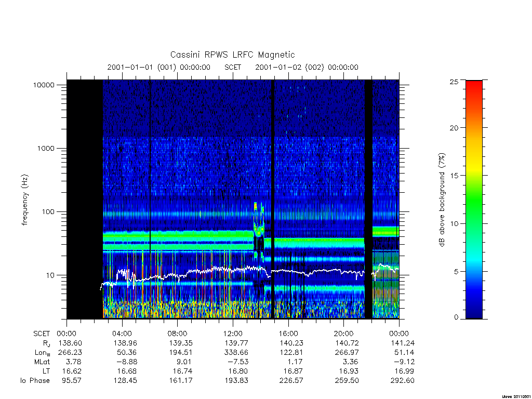This screenshot has height=399, width=532.
Task: Click the color bar value 5
Action: point(456,271)
